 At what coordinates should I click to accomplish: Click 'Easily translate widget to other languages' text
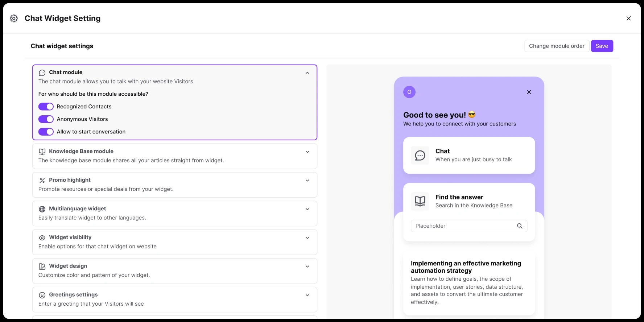(x=92, y=218)
